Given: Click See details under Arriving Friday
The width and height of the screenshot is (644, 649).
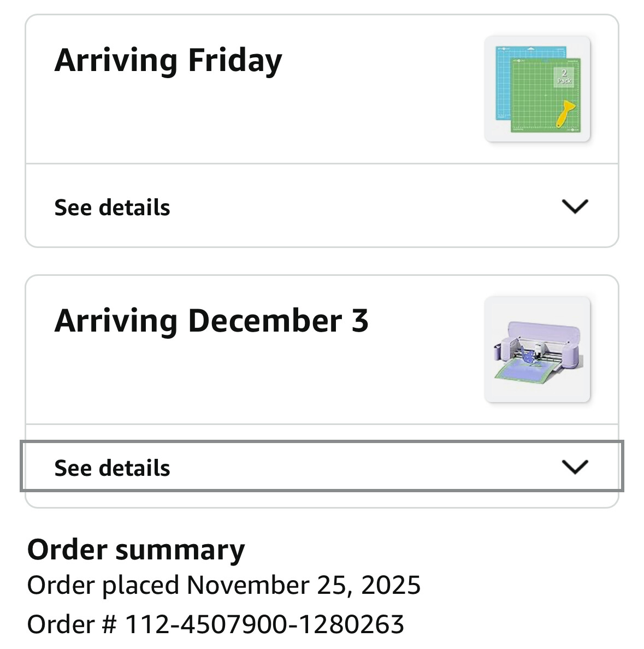Looking at the screenshot, I should (112, 208).
